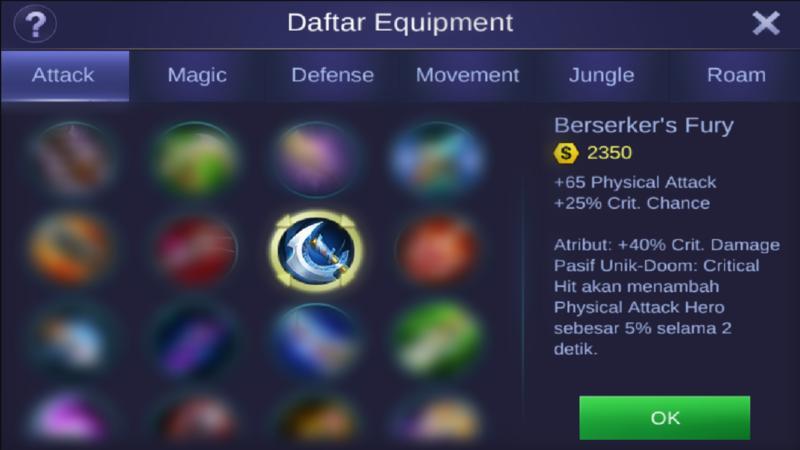Choose the blurred orange ring item icon

click(x=71, y=249)
